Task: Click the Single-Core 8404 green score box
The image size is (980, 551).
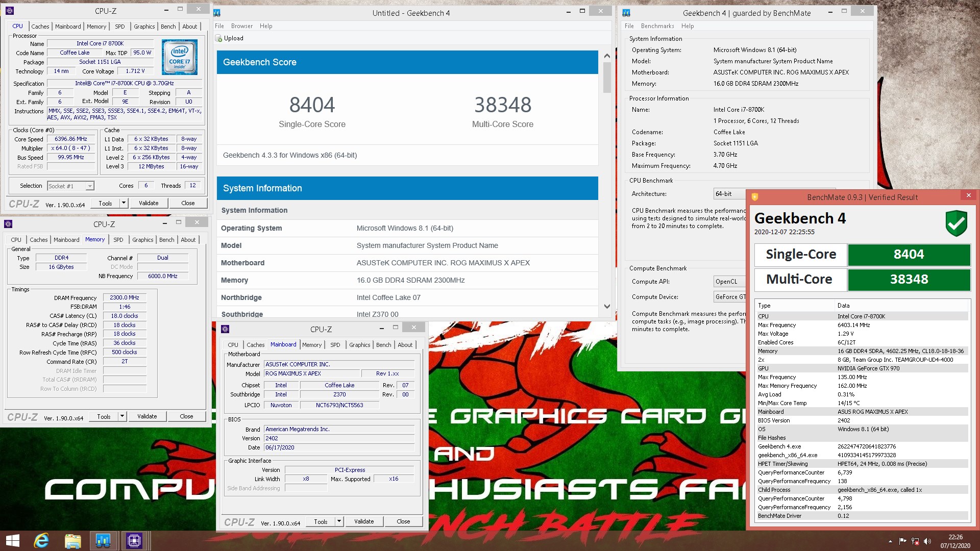Action: tap(909, 255)
